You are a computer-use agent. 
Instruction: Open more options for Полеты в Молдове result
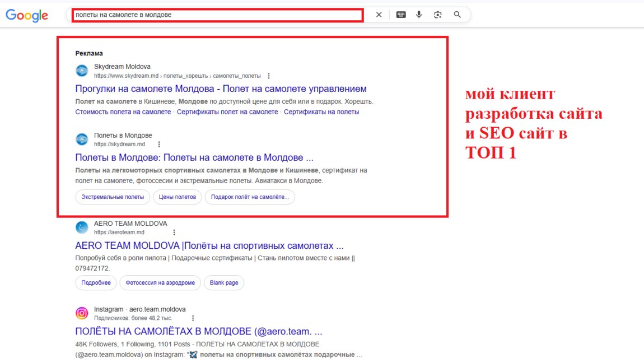(x=159, y=145)
